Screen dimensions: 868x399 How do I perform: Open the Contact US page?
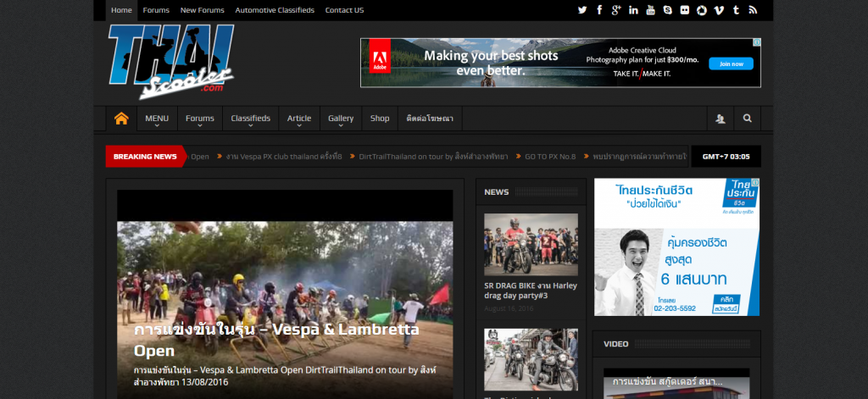[344, 10]
